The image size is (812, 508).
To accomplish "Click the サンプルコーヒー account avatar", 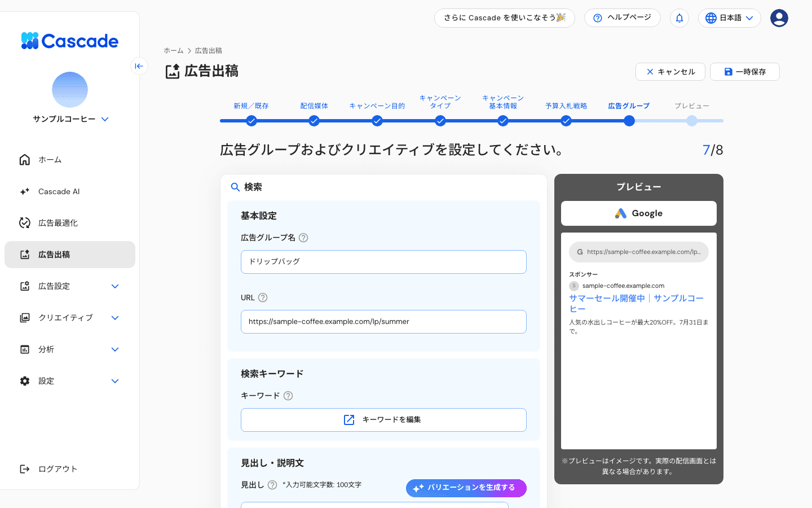I will [x=70, y=90].
